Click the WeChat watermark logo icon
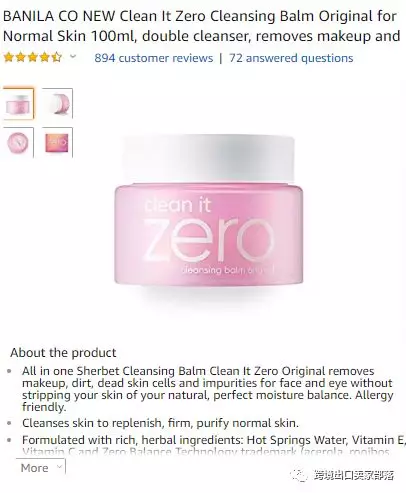406x493 pixels. tap(298, 475)
